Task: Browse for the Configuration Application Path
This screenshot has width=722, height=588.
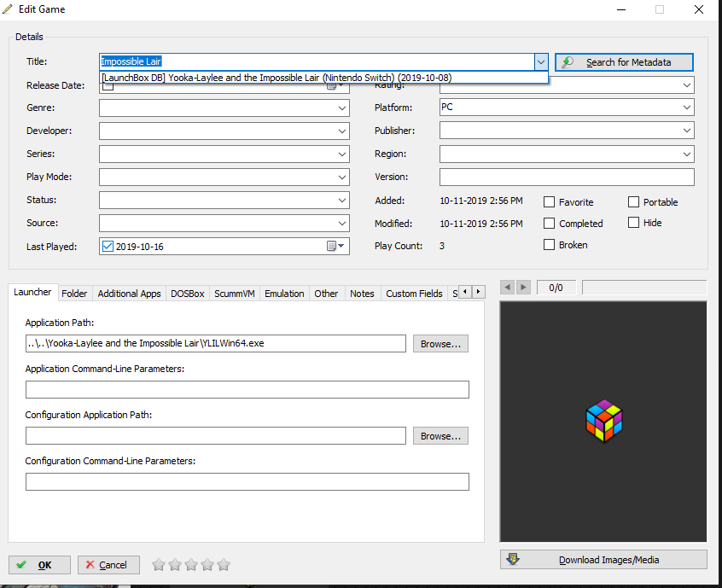Action: pyautogui.click(x=440, y=435)
